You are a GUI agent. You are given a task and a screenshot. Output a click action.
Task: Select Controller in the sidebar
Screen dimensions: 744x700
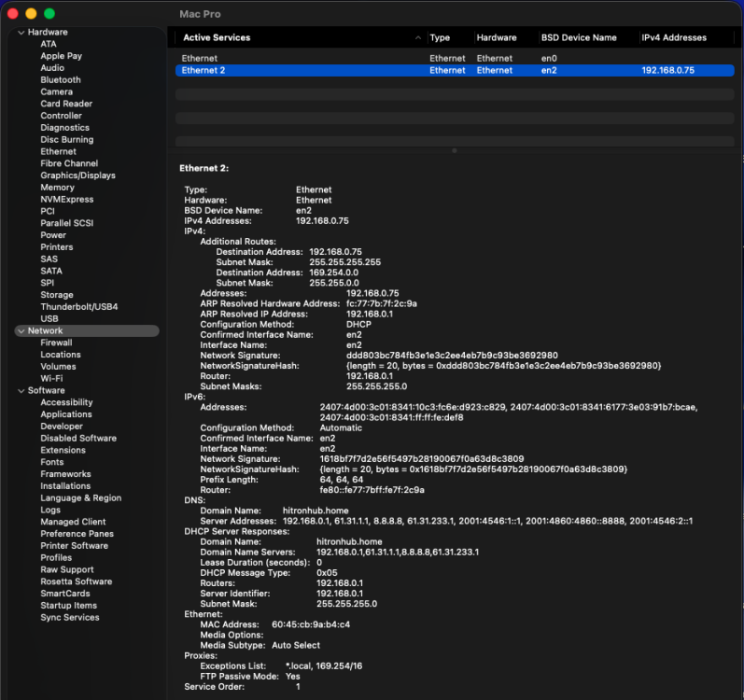pyautogui.click(x=62, y=116)
